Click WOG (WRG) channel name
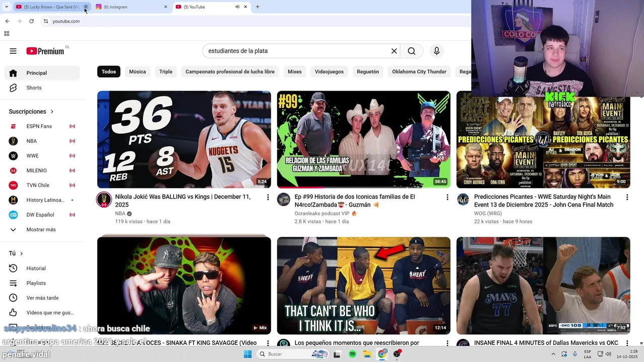644x362 pixels. [488, 213]
